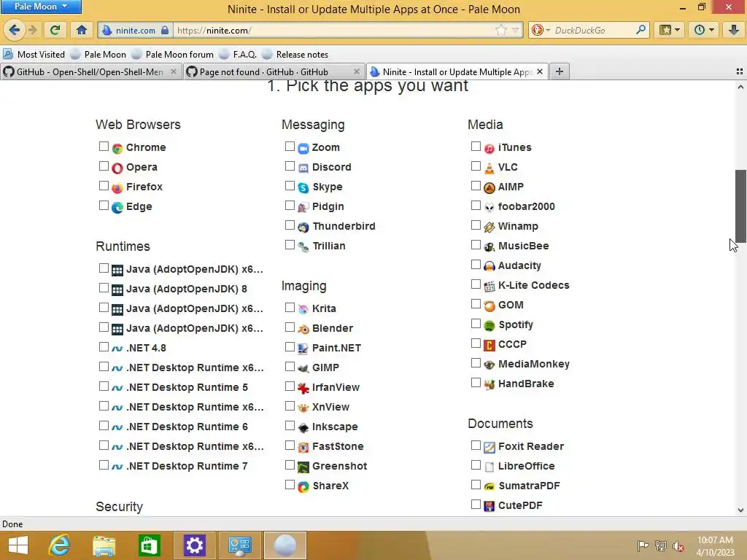747x560 pixels.
Task: Click the Discord app icon
Action: click(x=303, y=168)
